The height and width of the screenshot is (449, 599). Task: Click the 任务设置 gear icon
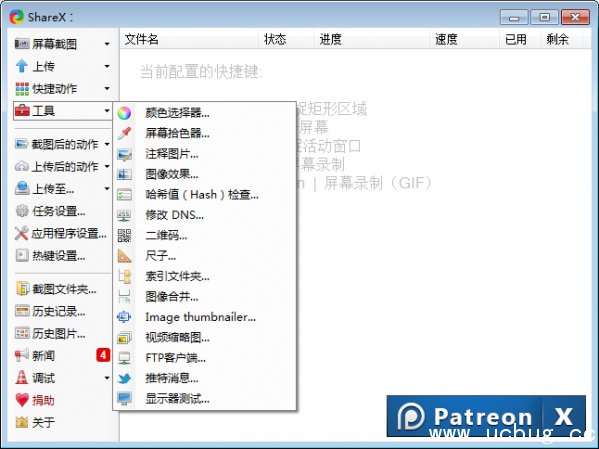click(x=22, y=211)
